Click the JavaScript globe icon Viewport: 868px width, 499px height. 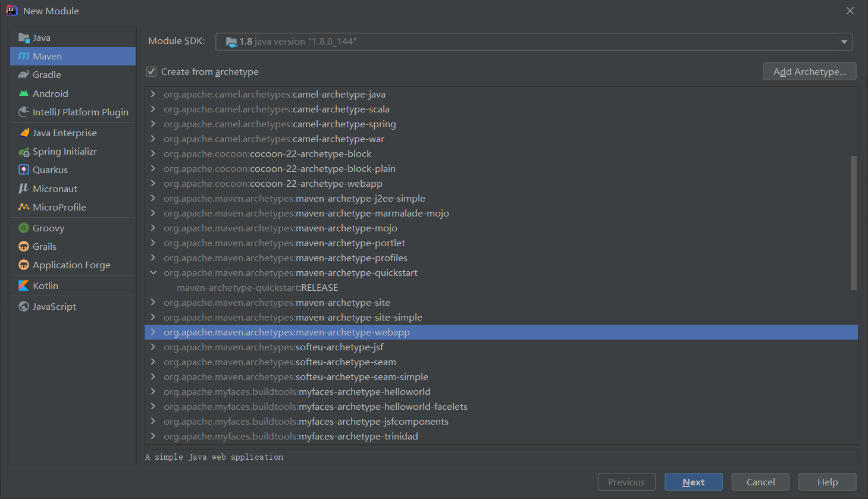[x=24, y=306]
